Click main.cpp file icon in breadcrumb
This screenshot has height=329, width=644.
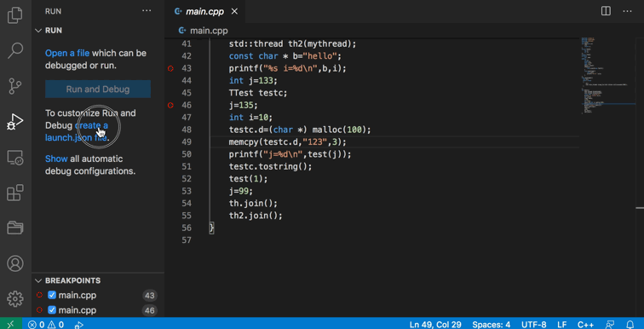click(182, 31)
